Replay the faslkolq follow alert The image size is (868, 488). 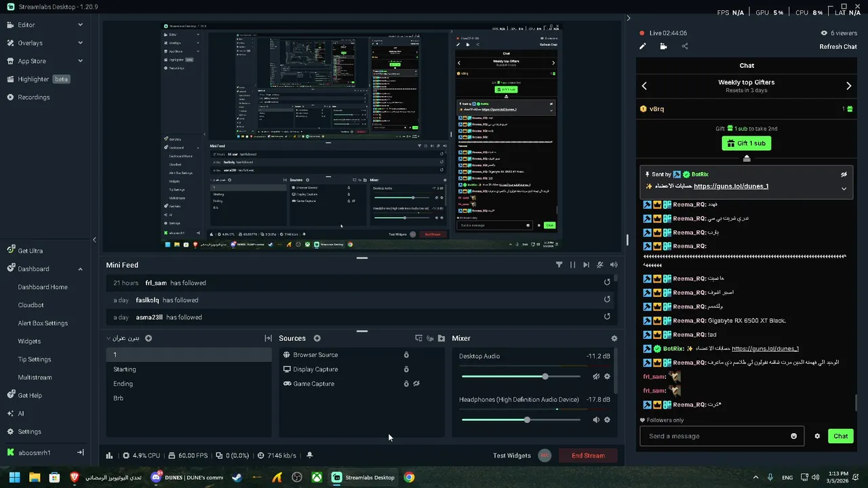click(607, 300)
